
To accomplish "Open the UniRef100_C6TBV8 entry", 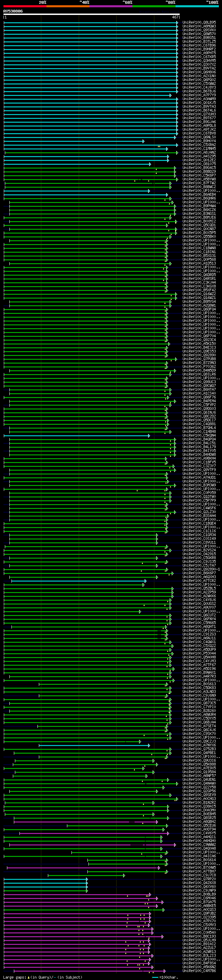I will pyautogui.click(x=199, y=133).
